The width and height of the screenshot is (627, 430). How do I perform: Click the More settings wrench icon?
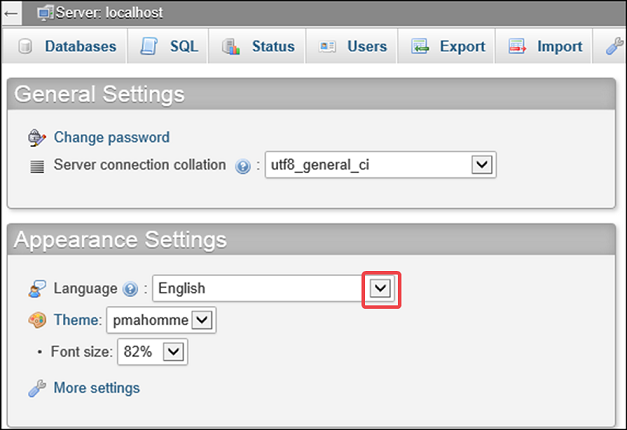click(x=37, y=388)
